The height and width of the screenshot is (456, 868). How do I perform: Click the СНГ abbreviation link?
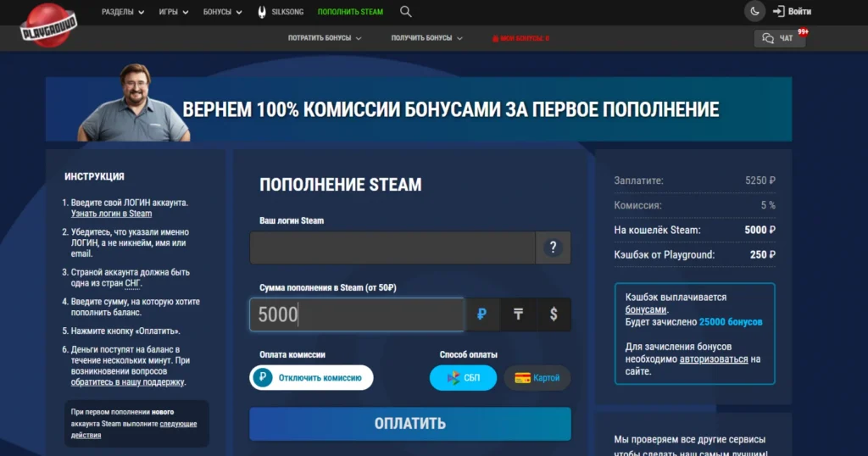coord(132,283)
